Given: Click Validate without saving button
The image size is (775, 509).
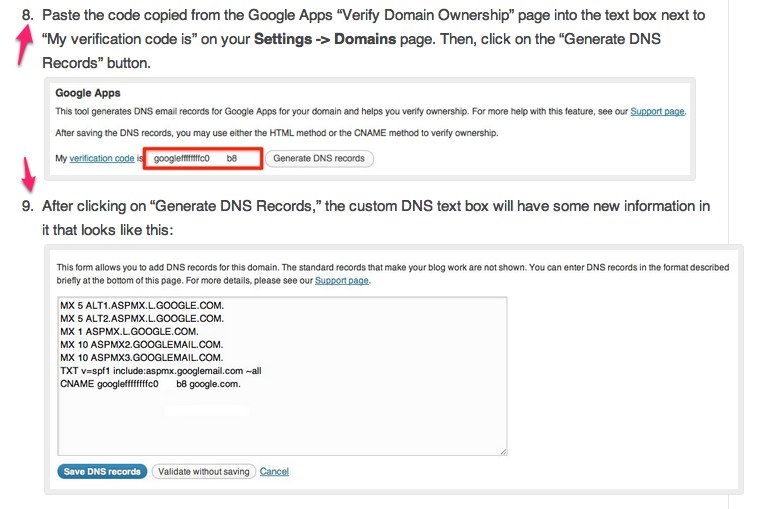Looking at the screenshot, I should click(204, 471).
